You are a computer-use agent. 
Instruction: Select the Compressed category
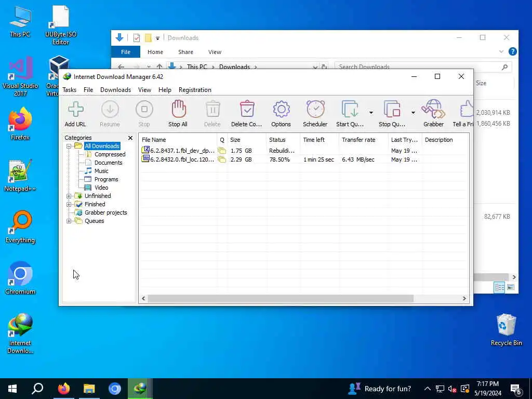110,154
